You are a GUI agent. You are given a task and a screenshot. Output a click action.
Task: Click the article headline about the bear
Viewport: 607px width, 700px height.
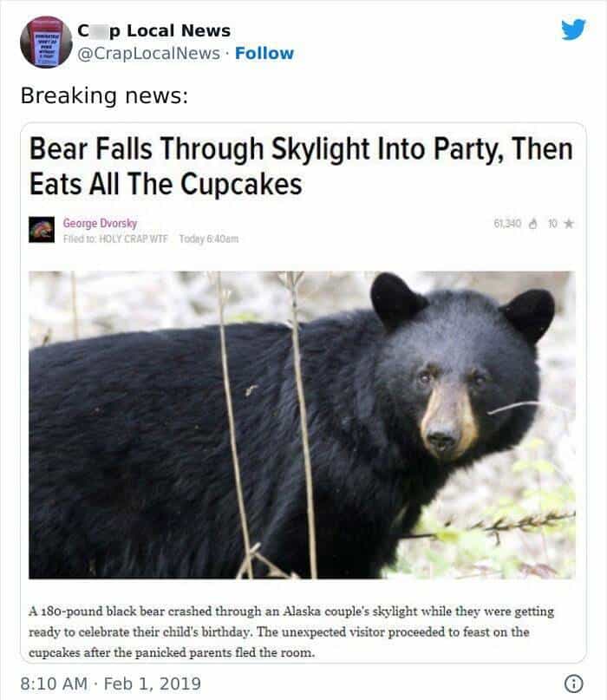301,166
